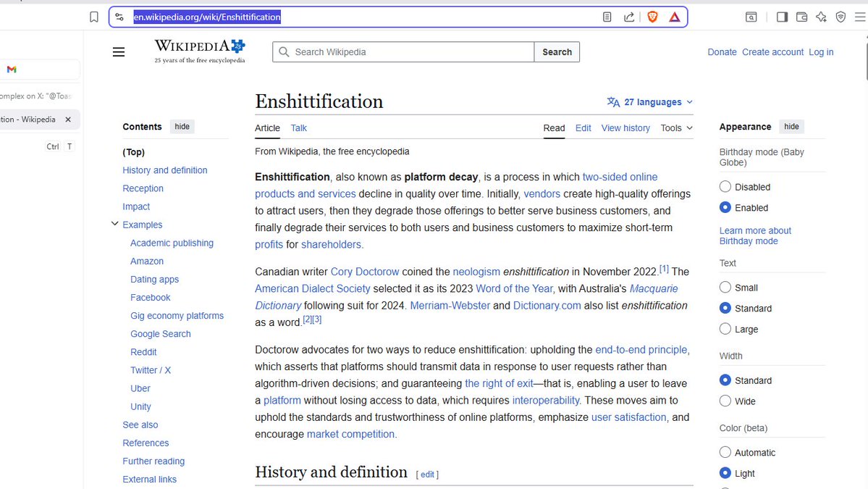Open site settings icon in address bar
The height and width of the screenshot is (489, 868).
pos(119,17)
